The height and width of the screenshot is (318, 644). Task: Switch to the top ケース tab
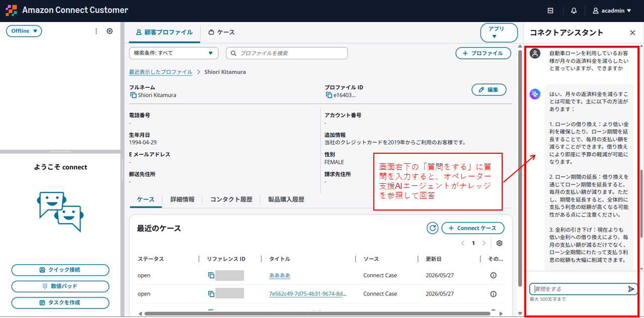coord(221,32)
